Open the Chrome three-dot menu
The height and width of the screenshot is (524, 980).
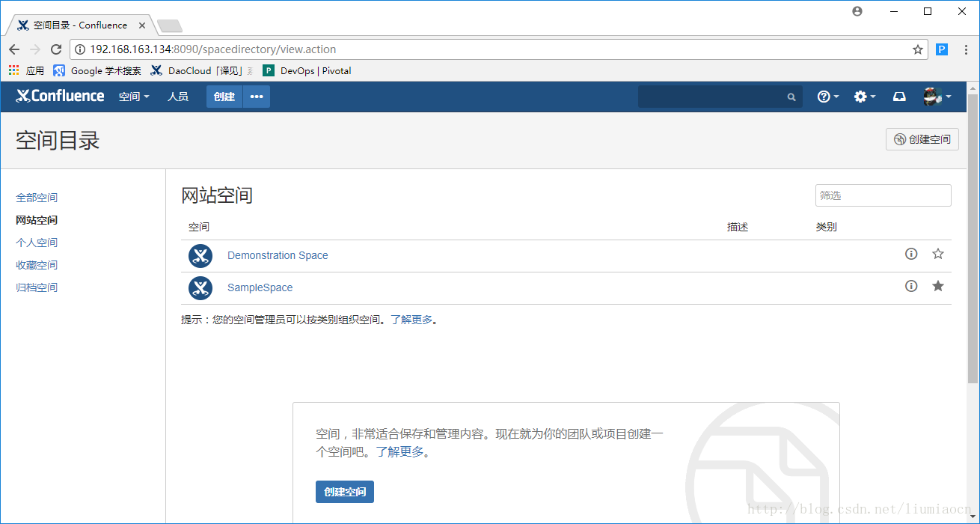pyautogui.click(x=964, y=49)
